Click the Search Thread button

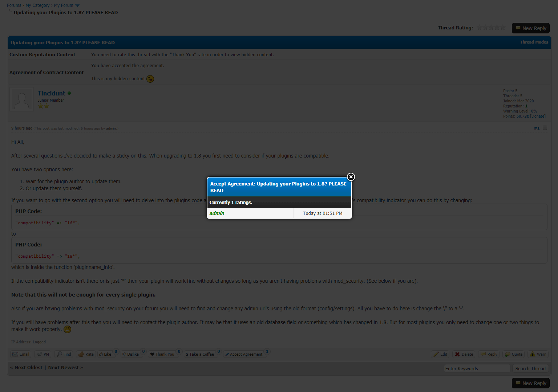[x=530, y=368]
